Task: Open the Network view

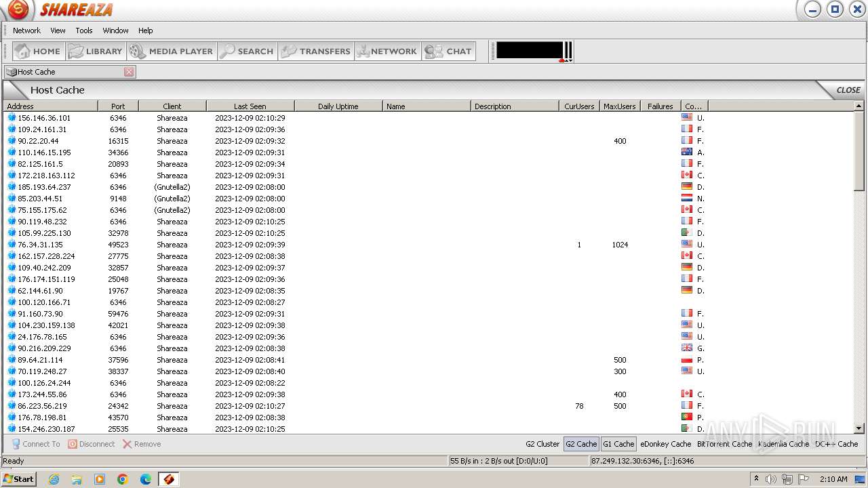Action: (x=387, y=52)
